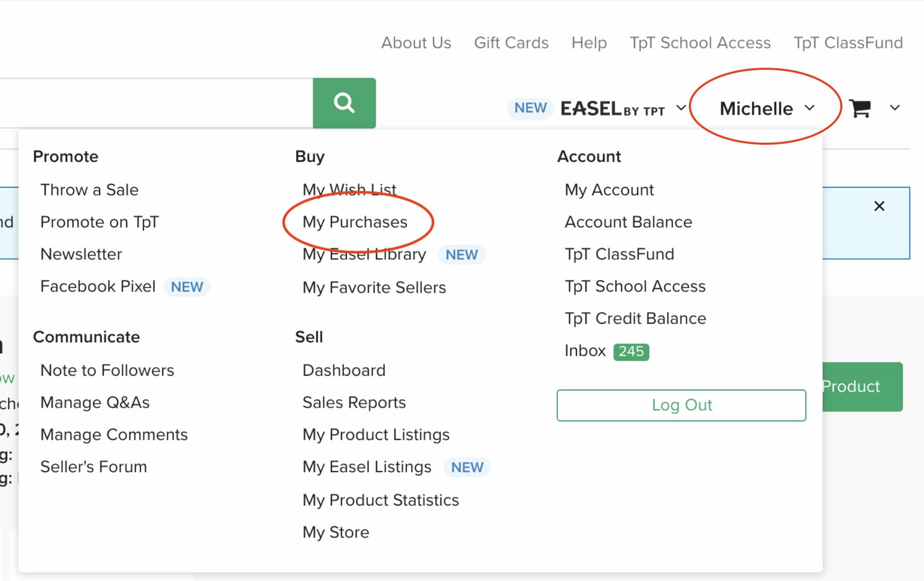Click the NEW badge next to My Easel Library
The height and width of the screenshot is (581, 924).
coord(461,255)
